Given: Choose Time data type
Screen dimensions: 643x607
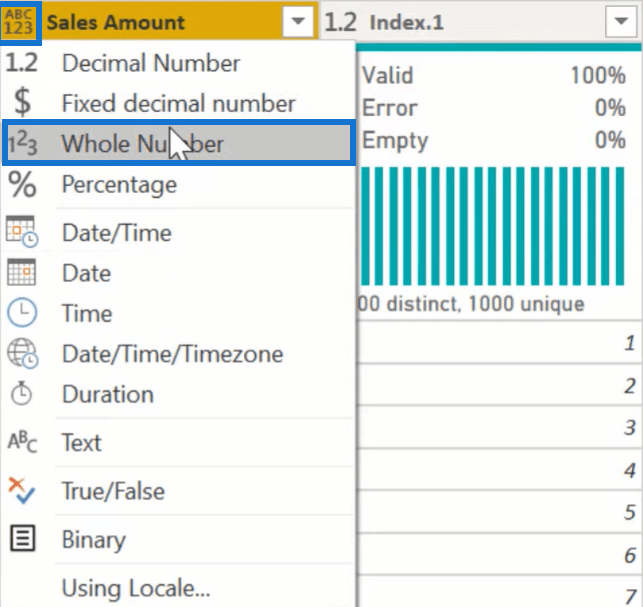Looking at the screenshot, I should coord(178,313).
